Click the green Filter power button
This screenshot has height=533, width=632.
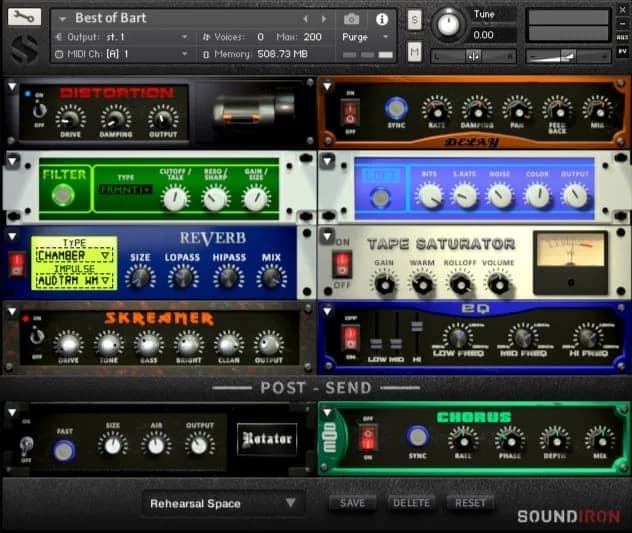click(x=65, y=196)
